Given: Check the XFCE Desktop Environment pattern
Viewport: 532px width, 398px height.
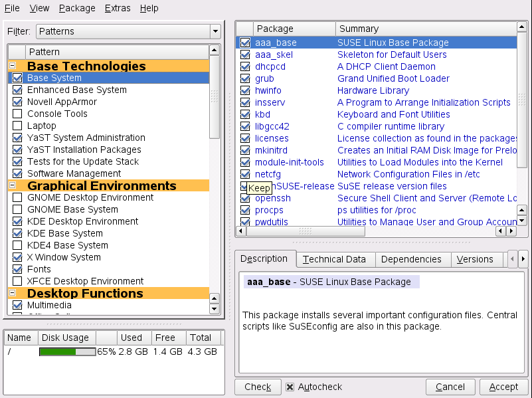Looking at the screenshot, I should (x=17, y=281).
